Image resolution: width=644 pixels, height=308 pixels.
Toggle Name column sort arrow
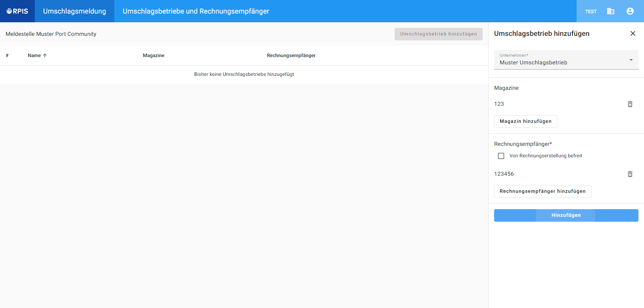45,55
